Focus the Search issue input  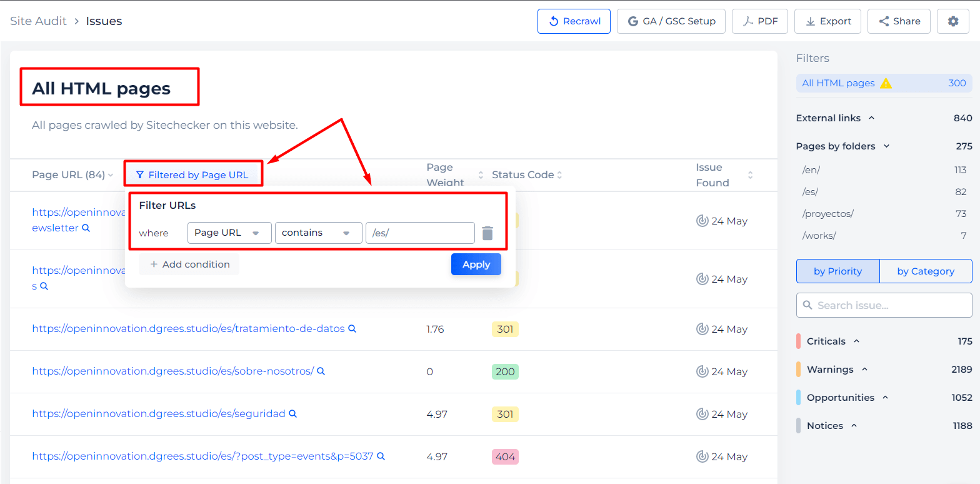(x=884, y=305)
